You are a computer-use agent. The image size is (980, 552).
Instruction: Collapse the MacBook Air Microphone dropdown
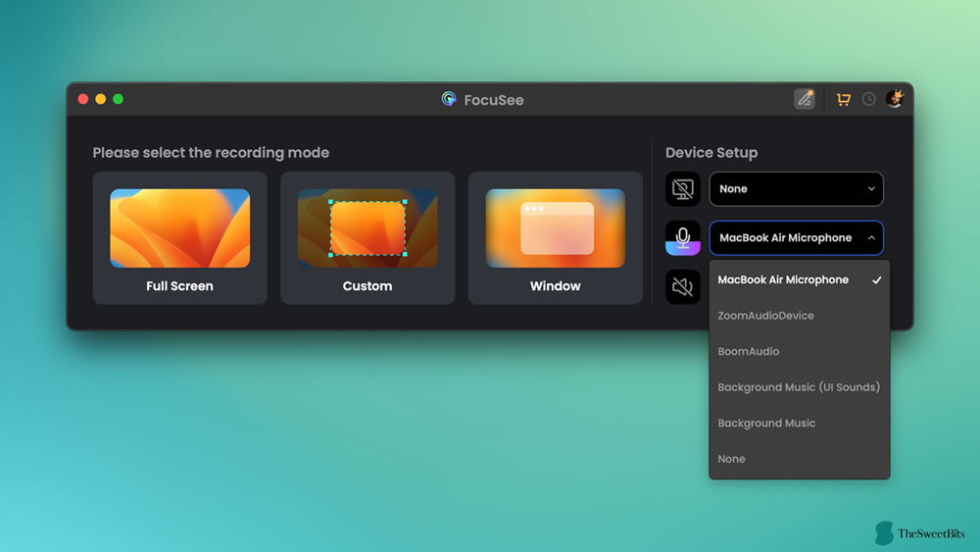coord(796,238)
